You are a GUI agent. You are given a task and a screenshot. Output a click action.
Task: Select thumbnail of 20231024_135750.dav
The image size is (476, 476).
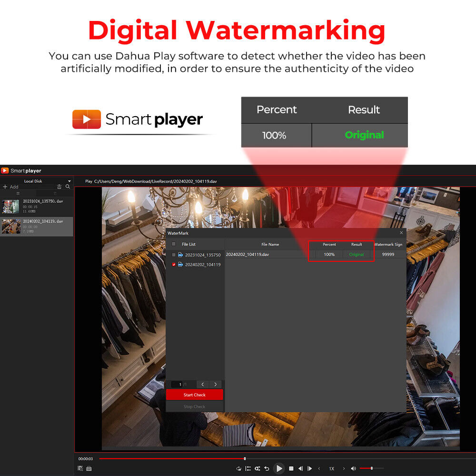pyautogui.click(x=10, y=207)
